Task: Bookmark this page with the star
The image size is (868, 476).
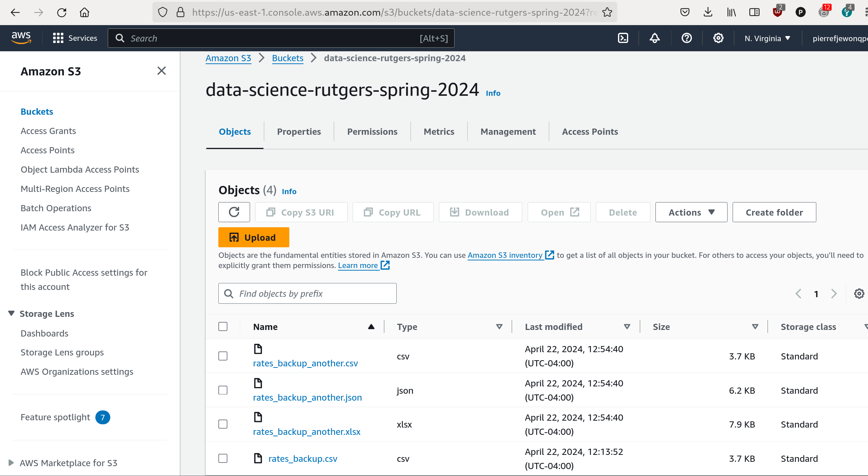Action: (x=607, y=12)
